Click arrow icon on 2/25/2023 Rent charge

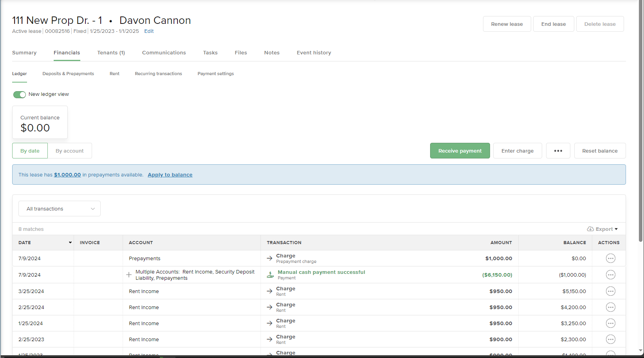coord(270,339)
